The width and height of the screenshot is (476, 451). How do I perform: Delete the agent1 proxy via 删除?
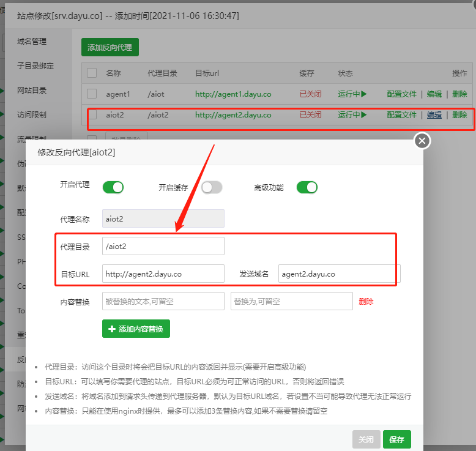click(x=459, y=94)
